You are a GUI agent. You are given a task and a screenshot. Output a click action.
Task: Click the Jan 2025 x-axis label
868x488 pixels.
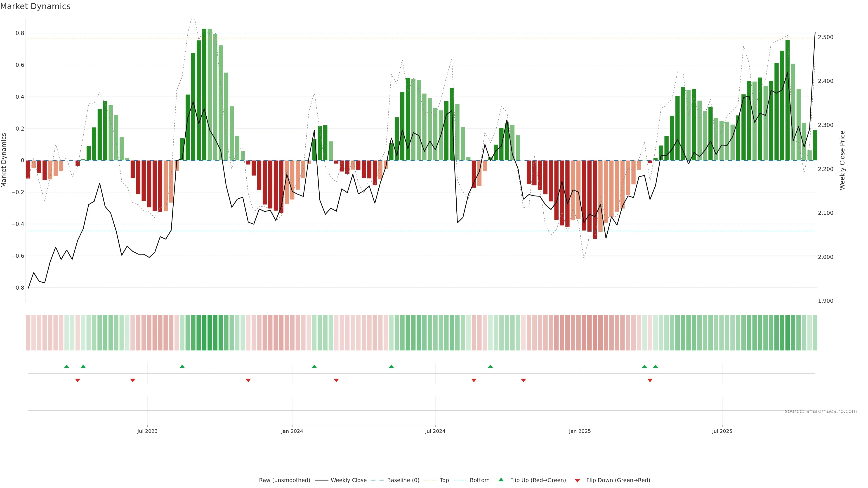(x=580, y=431)
